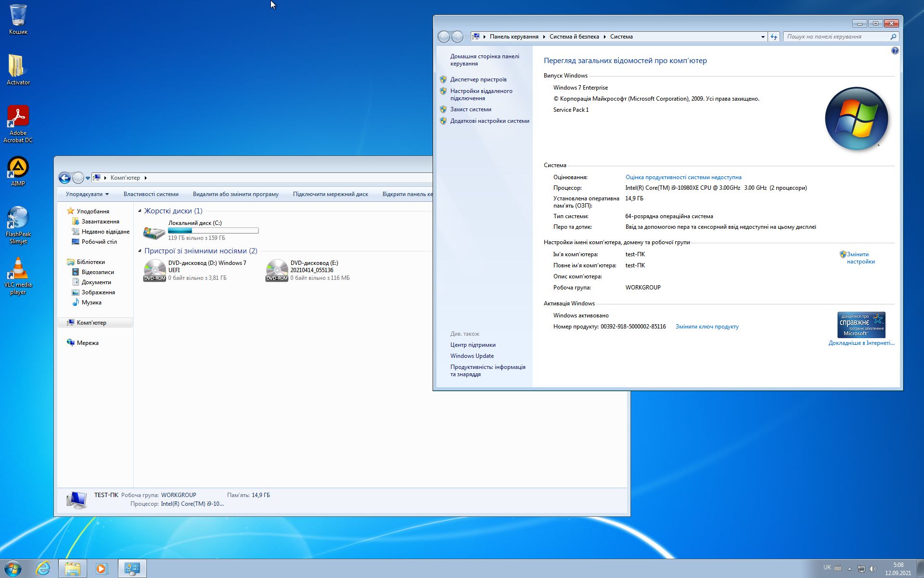Click Властивості системи toolbar item
Viewport: 924px width, 578px height.
click(x=151, y=194)
